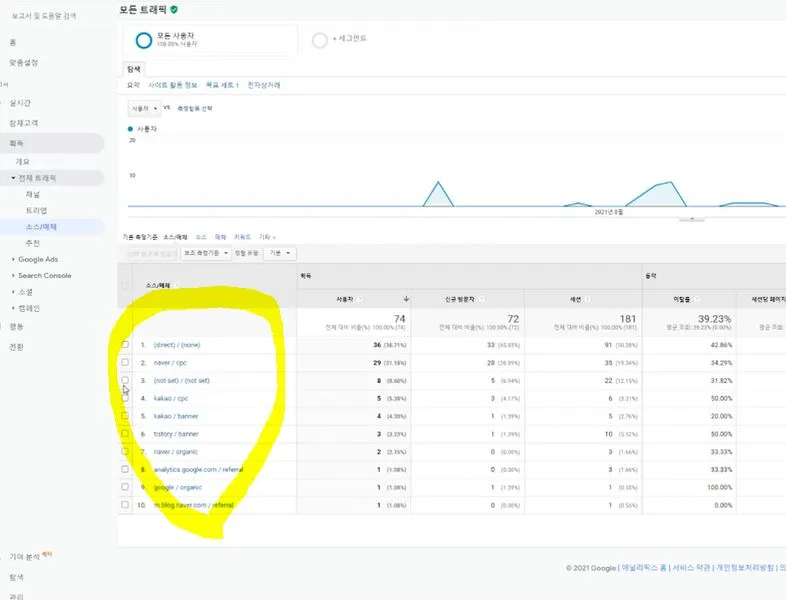Open the 사용자 metric dropdown above chart
786x600 pixels.
click(x=144, y=108)
